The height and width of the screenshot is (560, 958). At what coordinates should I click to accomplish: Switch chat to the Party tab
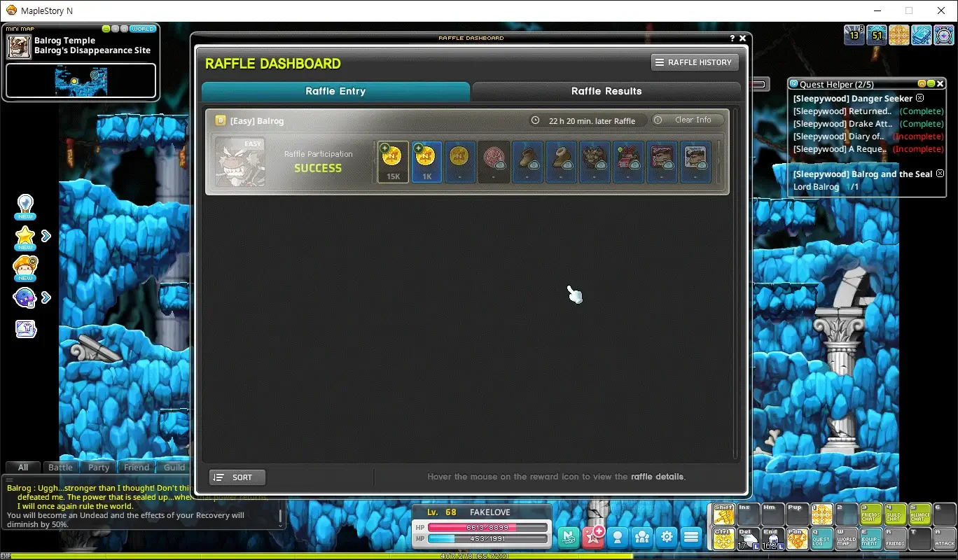[x=99, y=467]
